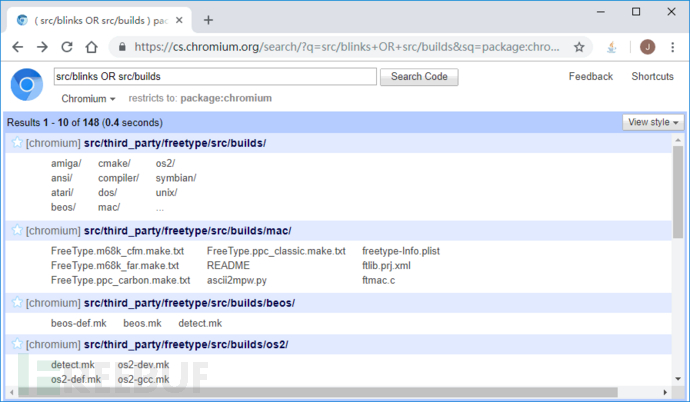Open beos.mk file
The width and height of the screenshot is (690, 402).
(x=142, y=323)
